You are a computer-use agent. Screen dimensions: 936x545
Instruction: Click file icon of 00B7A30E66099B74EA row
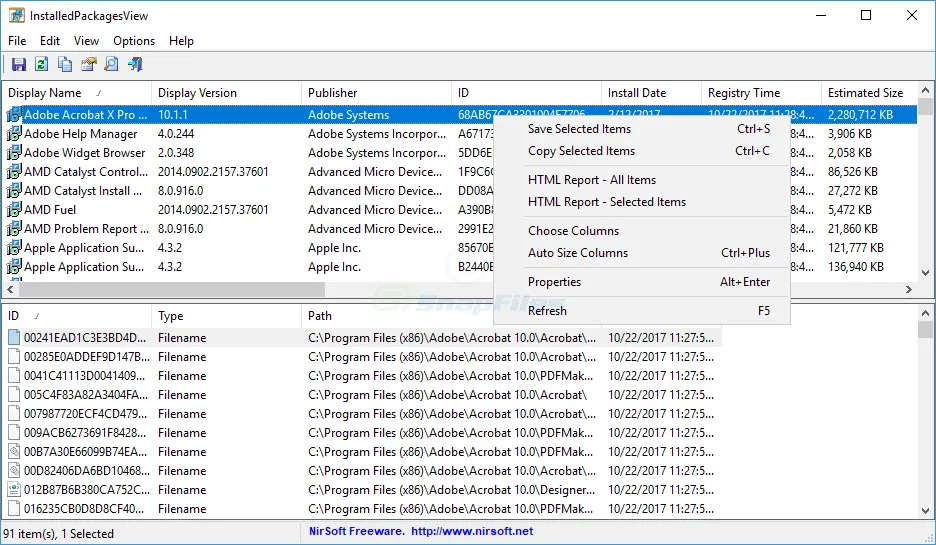[x=14, y=452]
